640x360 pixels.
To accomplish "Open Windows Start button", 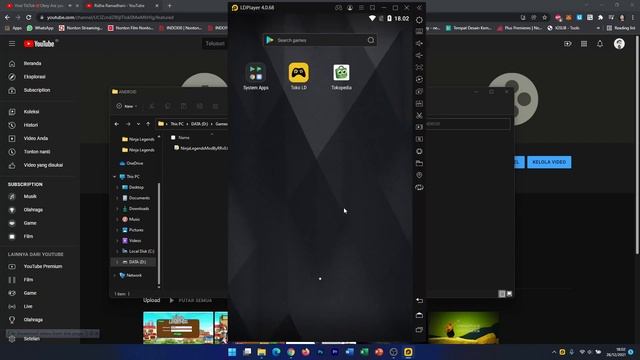I will click(x=232, y=352).
